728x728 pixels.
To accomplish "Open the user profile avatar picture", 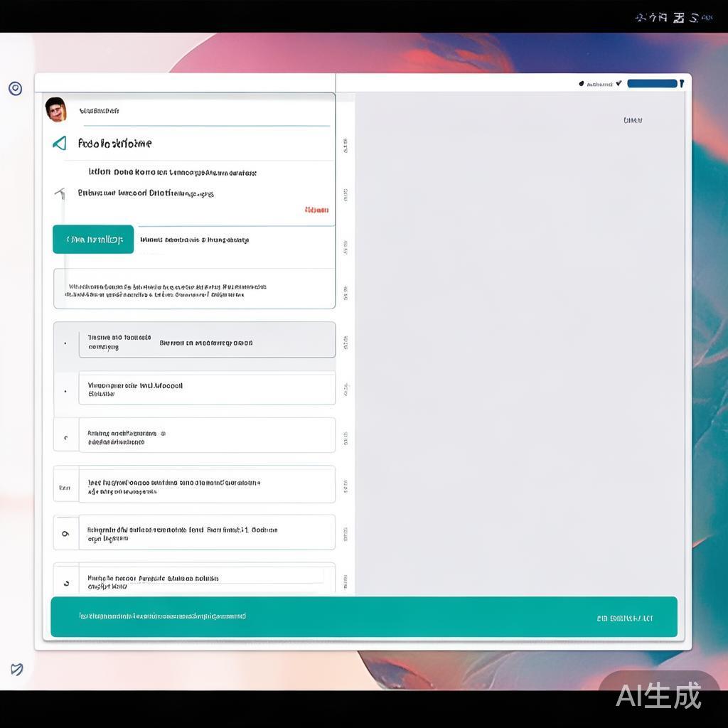I will pos(55,109).
